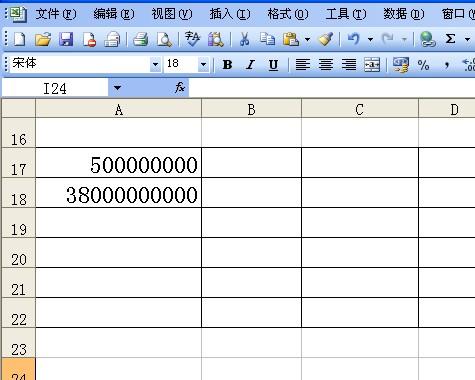Open the font name dropdown for 宋体
This screenshot has width=475, height=380.
pos(155,64)
